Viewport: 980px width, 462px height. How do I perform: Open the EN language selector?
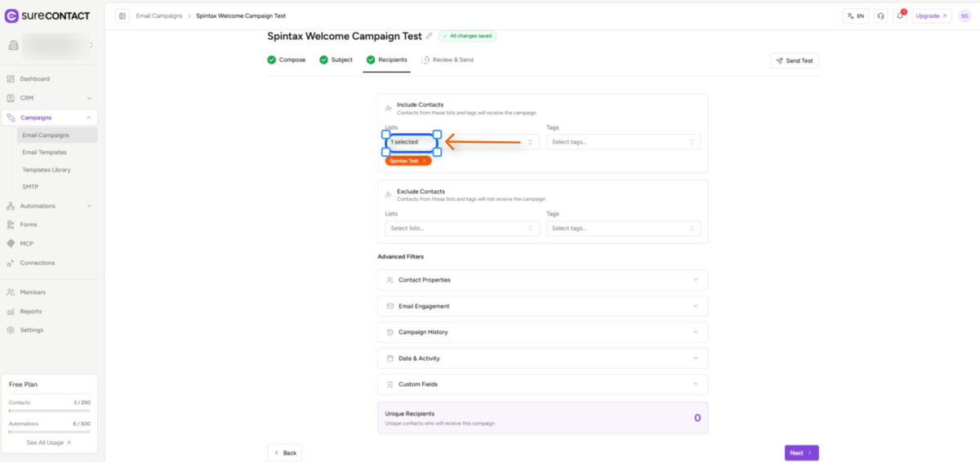tap(855, 16)
